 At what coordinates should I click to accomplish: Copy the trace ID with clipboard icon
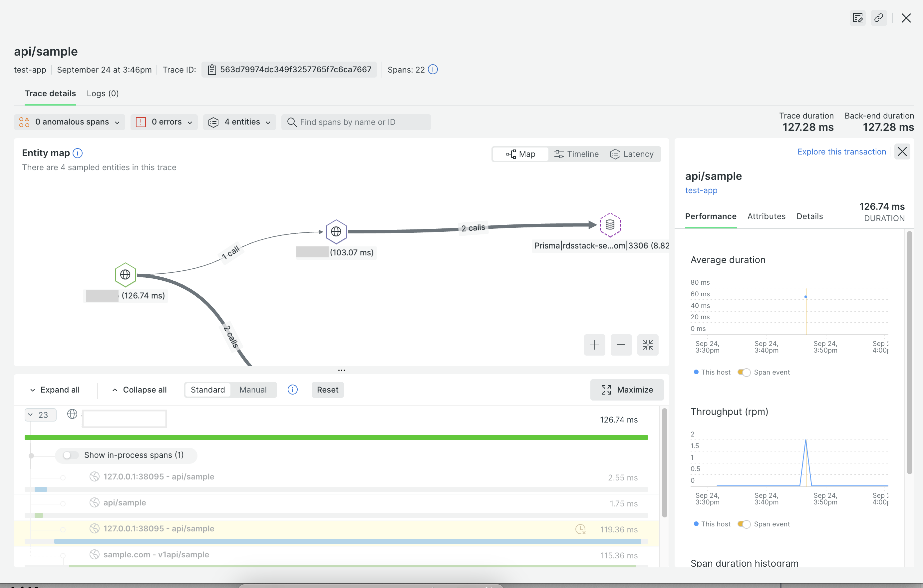click(x=211, y=69)
